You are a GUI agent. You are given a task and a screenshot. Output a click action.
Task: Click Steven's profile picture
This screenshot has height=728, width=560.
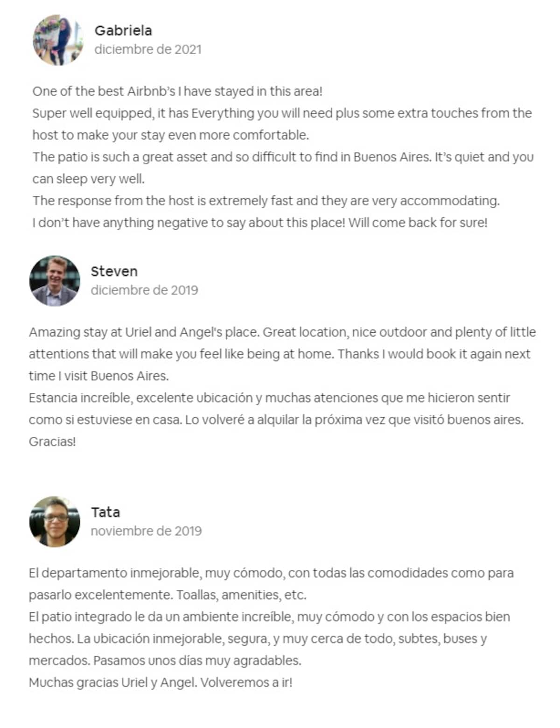pos(55,281)
